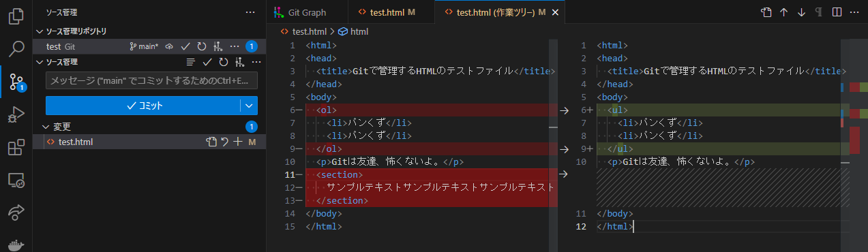Click commit checkmark in ソース管理 section header
868x252 pixels.
pos(207,62)
